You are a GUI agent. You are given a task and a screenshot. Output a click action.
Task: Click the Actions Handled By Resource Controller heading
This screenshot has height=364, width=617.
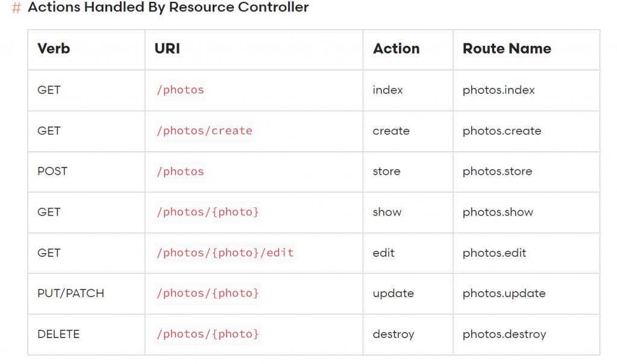(168, 8)
